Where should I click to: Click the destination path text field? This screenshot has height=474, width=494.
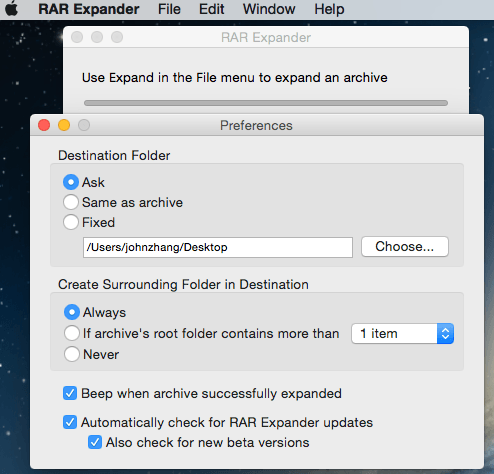[x=218, y=247]
